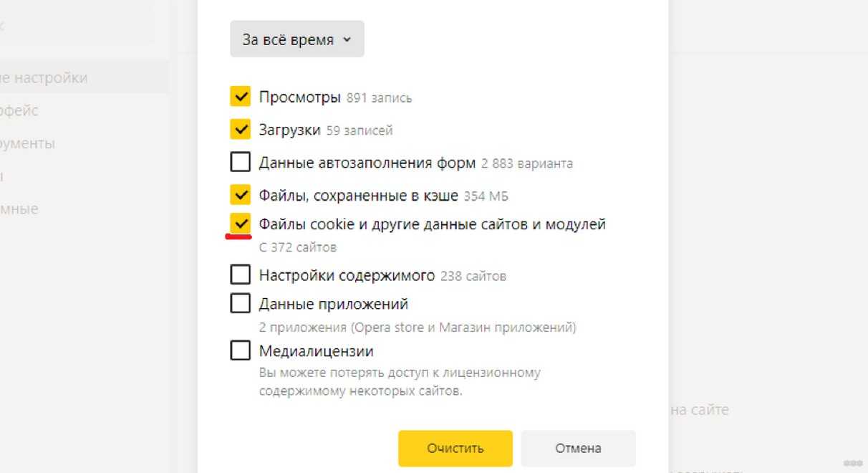Uncheck Файлы, сохраненные в кэше checkbox
The height and width of the screenshot is (473, 868).
tap(241, 195)
